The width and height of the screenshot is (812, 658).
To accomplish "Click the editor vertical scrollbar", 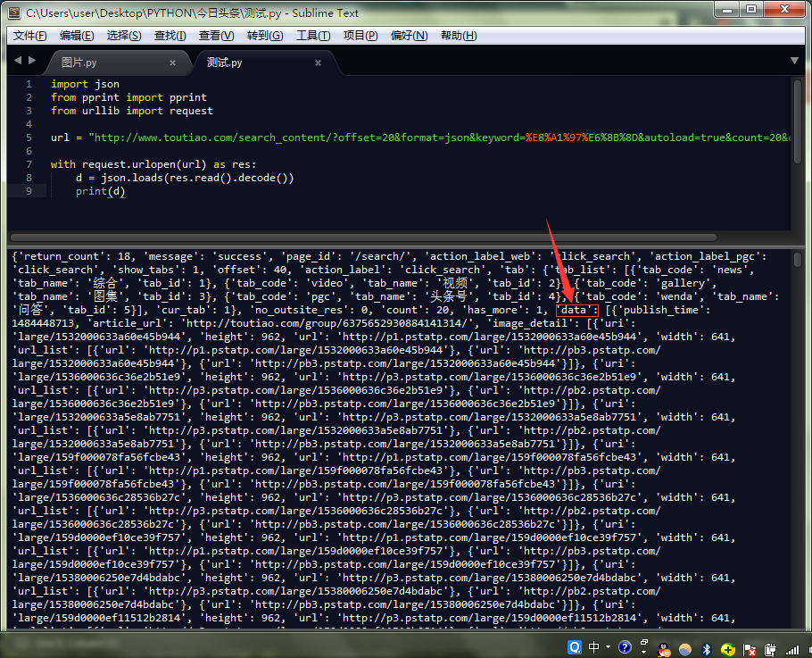I will coord(798,121).
